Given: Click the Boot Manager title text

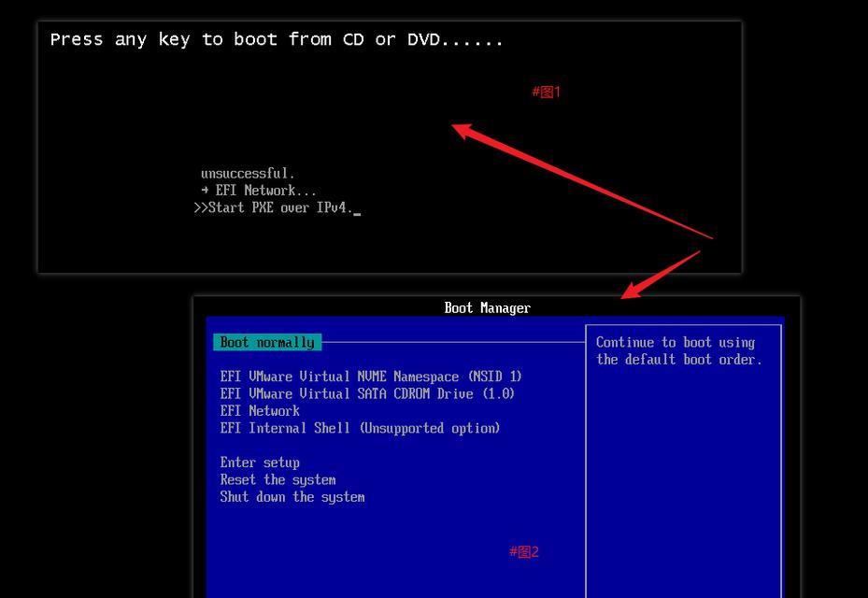Looking at the screenshot, I should tap(487, 307).
